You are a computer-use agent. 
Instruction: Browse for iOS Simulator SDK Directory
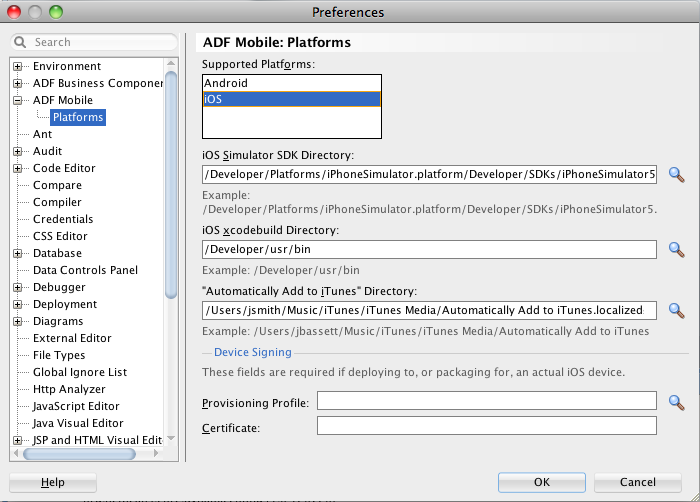coord(677,175)
